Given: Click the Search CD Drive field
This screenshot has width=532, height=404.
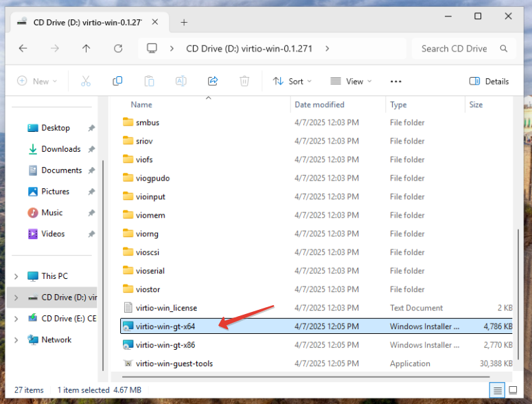Looking at the screenshot, I should (x=464, y=49).
